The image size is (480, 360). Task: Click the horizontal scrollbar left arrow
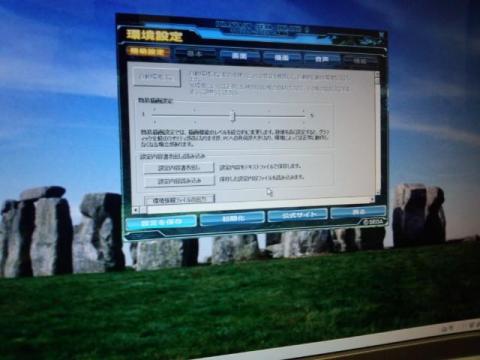[x=135, y=210]
